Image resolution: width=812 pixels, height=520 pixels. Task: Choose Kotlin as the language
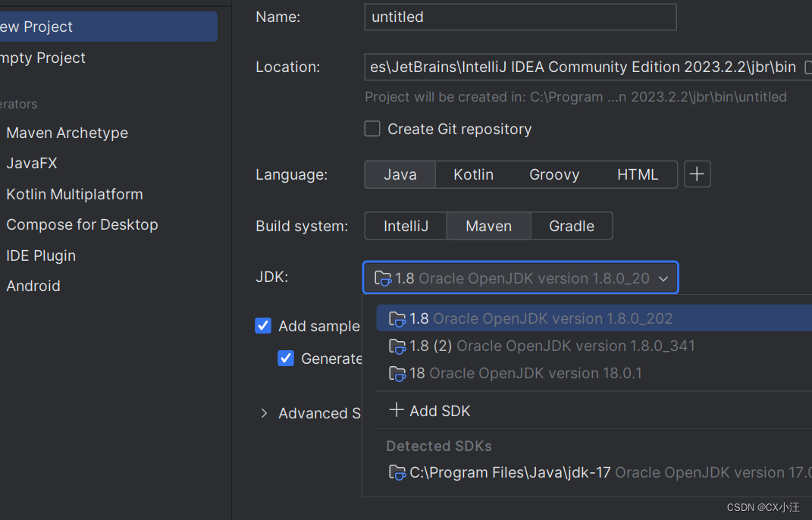[473, 174]
